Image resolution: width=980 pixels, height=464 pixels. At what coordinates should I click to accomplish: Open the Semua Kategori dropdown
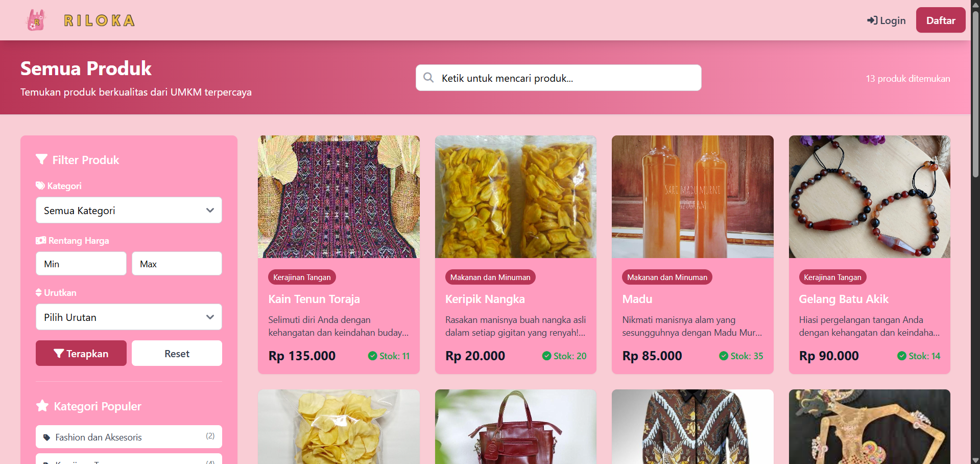click(x=129, y=211)
